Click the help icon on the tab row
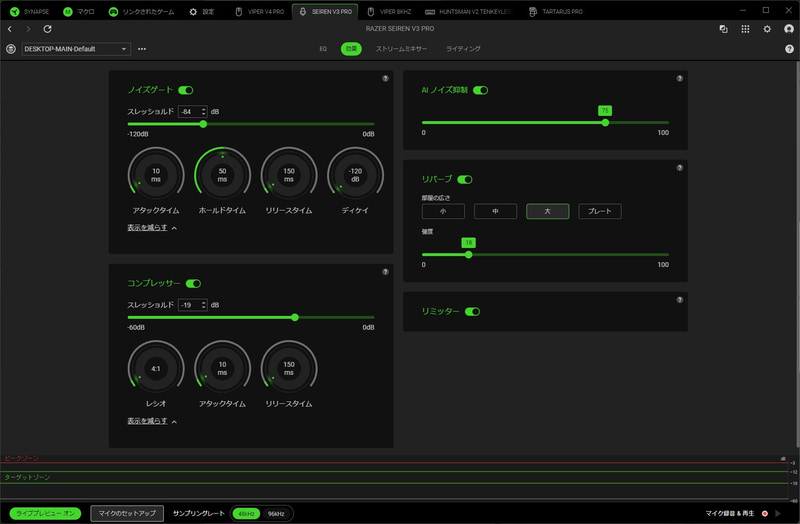The width and height of the screenshot is (800, 524). [789, 49]
